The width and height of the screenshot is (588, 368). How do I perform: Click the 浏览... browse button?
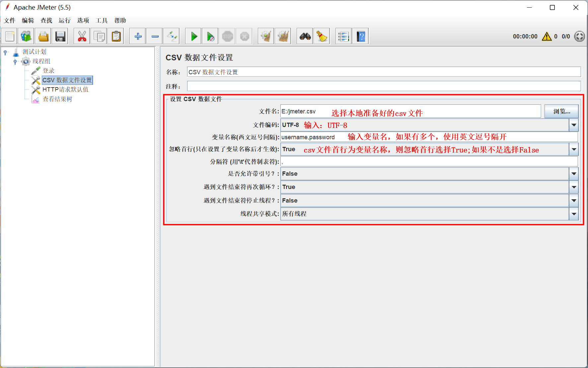tap(561, 111)
